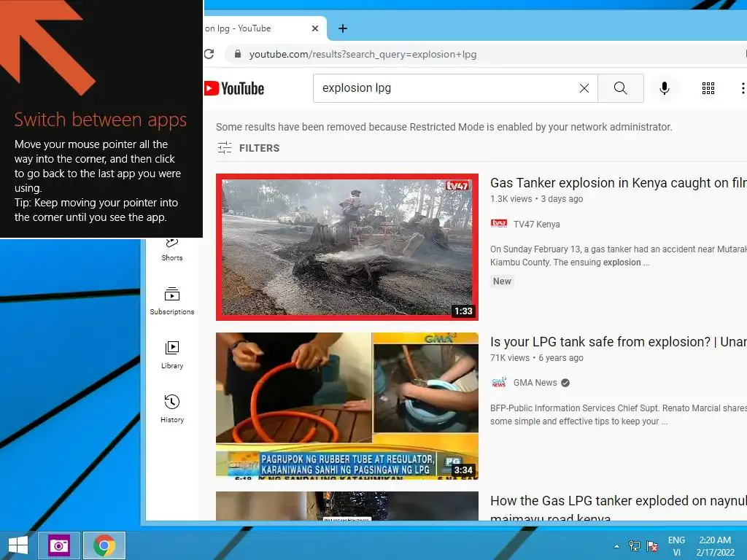Clear the search box with X
This screenshot has height=560, width=747.
tap(584, 88)
